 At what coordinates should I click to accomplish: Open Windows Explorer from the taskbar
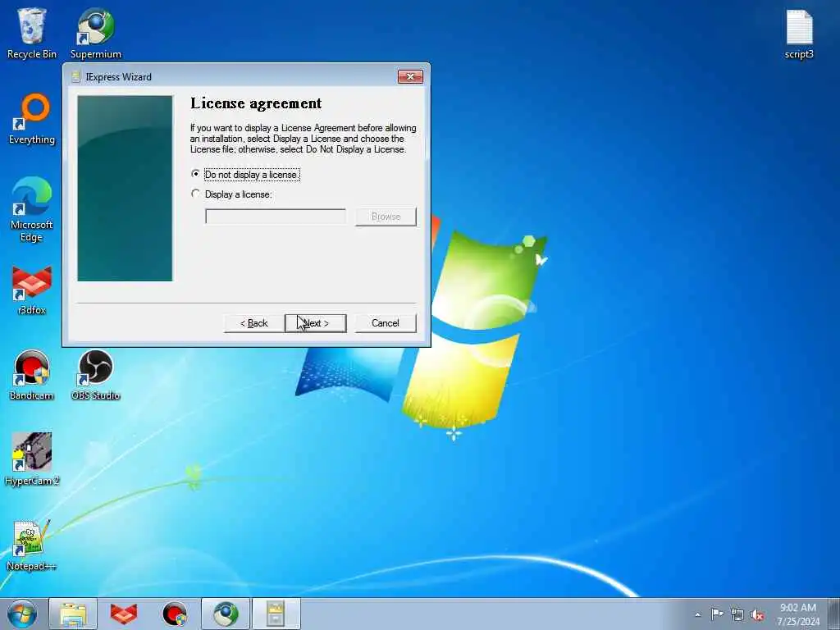(73, 614)
